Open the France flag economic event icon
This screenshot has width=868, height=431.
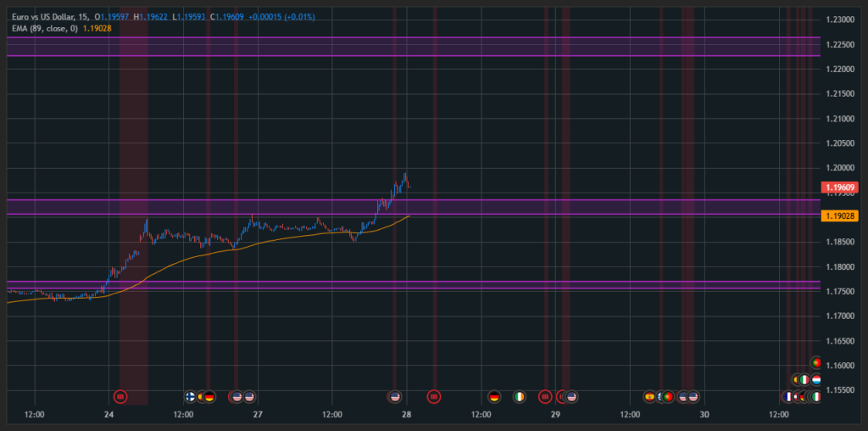(787, 396)
